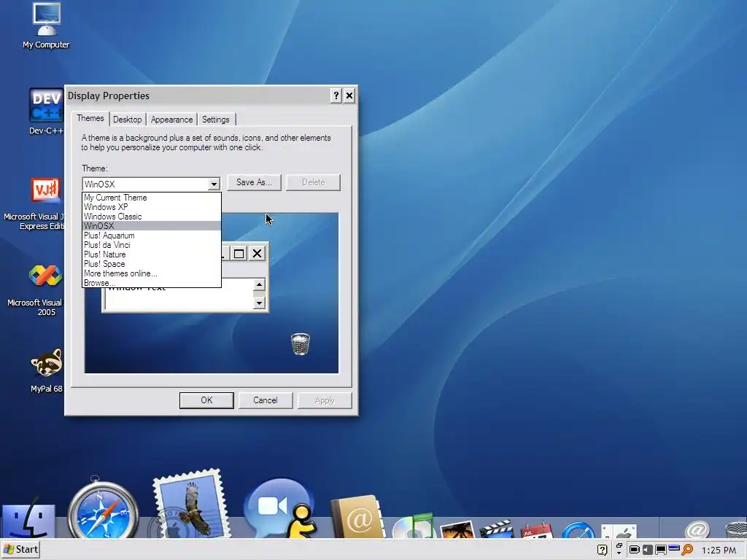Click the Start button
The width and height of the screenshot is (747, 560).
(20, 550)
